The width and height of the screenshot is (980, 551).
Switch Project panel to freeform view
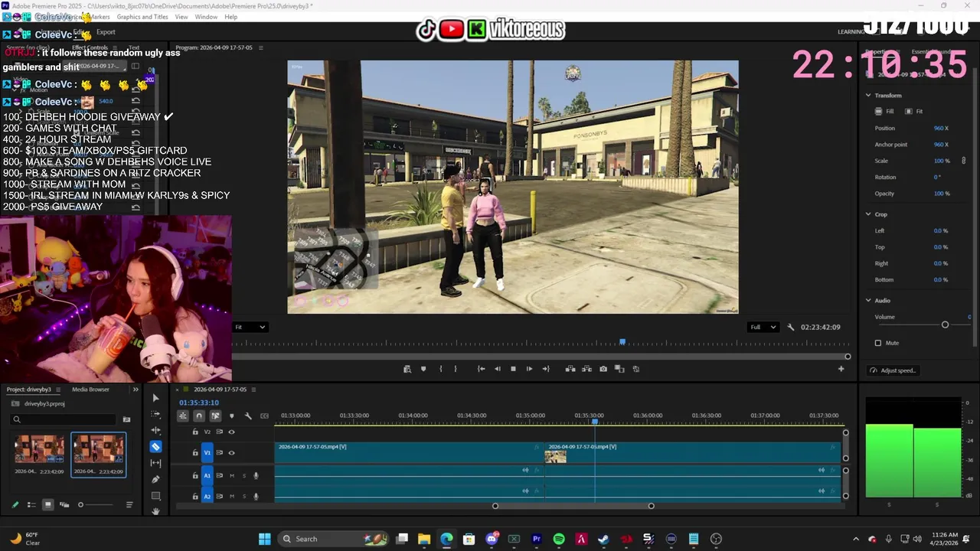(x=64, y=505)
